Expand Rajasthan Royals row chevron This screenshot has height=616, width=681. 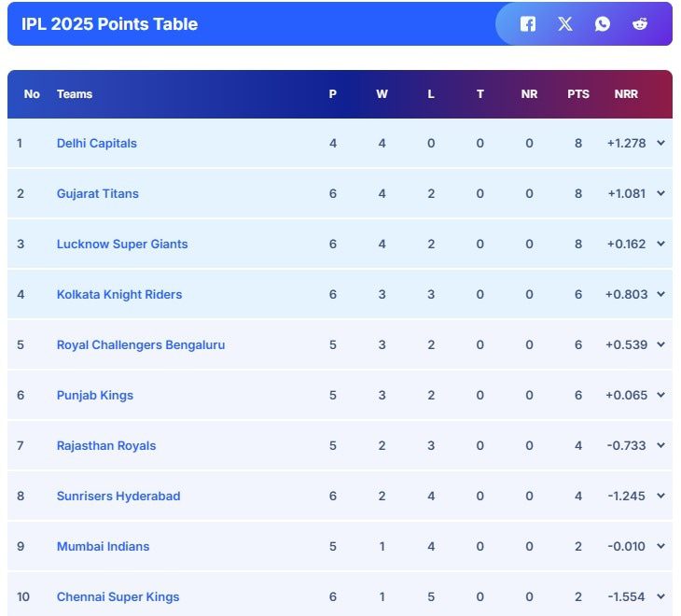point(660,445)
